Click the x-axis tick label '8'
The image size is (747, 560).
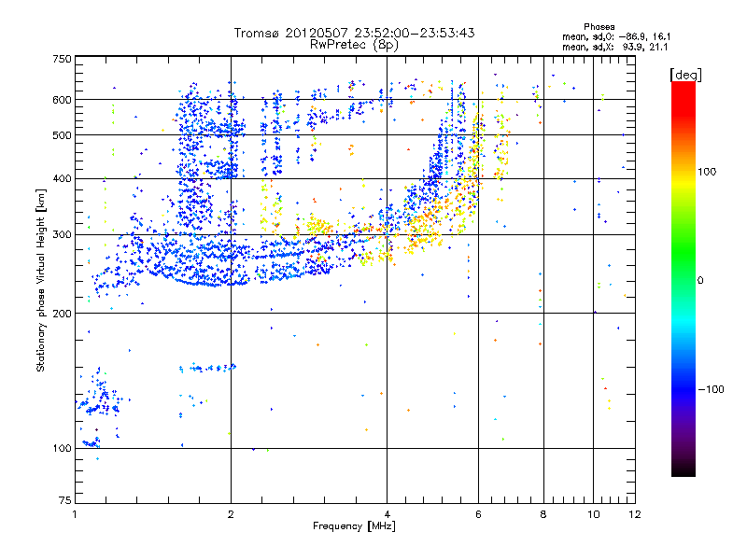[543, 514]
